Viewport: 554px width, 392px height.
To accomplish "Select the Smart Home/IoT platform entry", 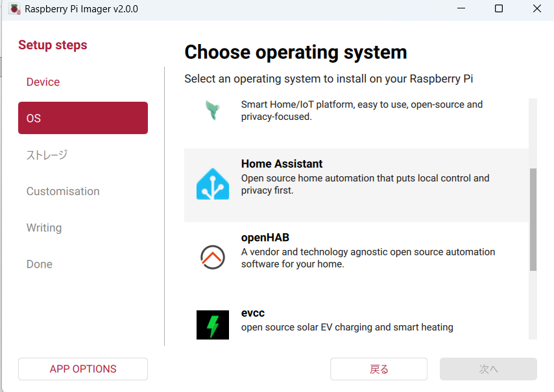I will 356,111.
